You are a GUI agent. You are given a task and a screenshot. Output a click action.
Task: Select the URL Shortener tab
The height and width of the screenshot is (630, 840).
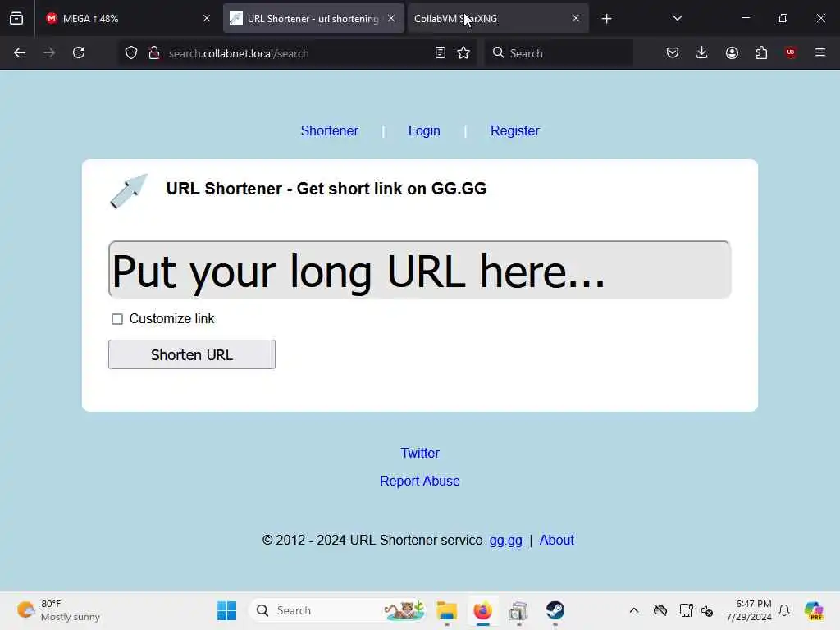[x=313, y=18]
